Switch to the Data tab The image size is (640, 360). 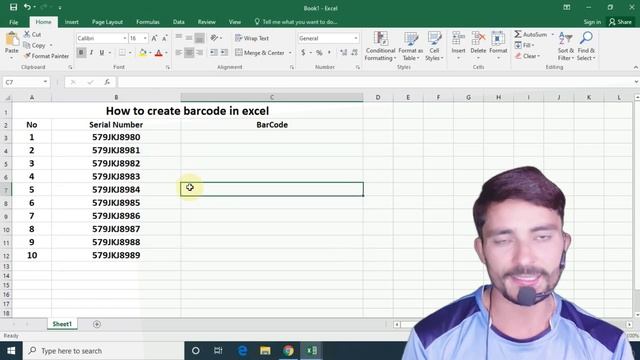pos(178,22)
